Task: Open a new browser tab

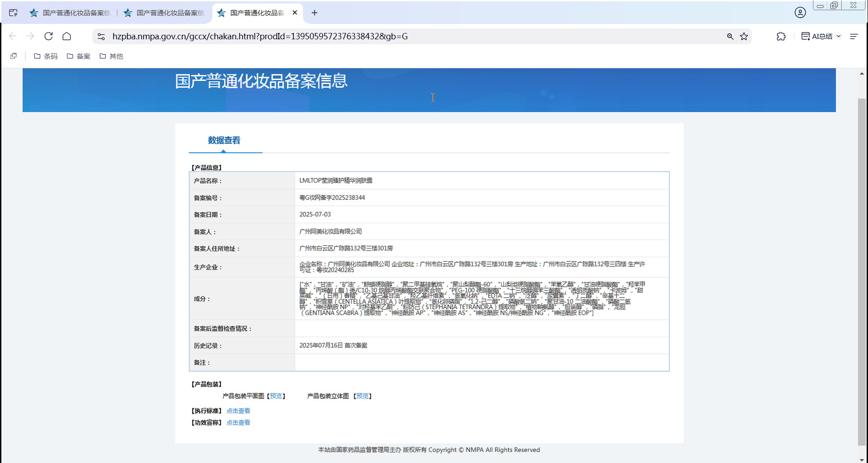Action: tap(314, 13)
